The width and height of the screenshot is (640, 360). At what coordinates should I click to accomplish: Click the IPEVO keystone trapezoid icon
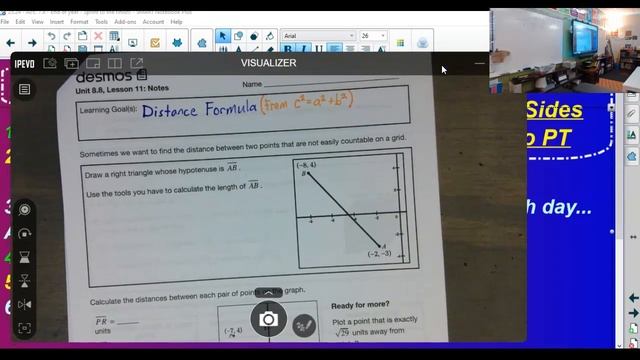tap(24, 257)
